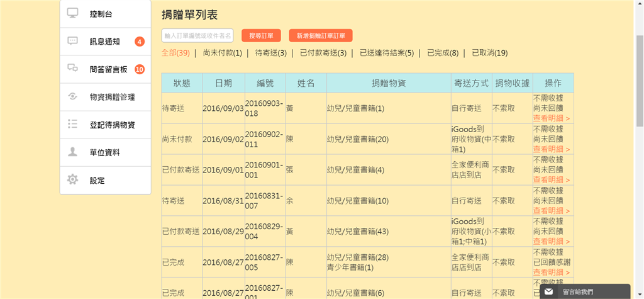Open 查看明細 for order 20160902-011
644x299 pixels.
(x=552, y=149)
